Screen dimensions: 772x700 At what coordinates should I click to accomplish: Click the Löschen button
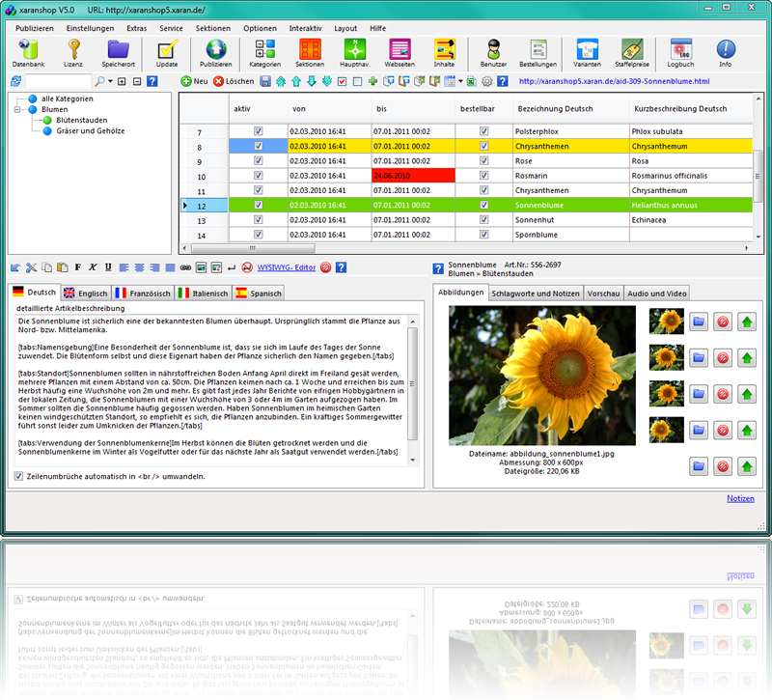234,81
